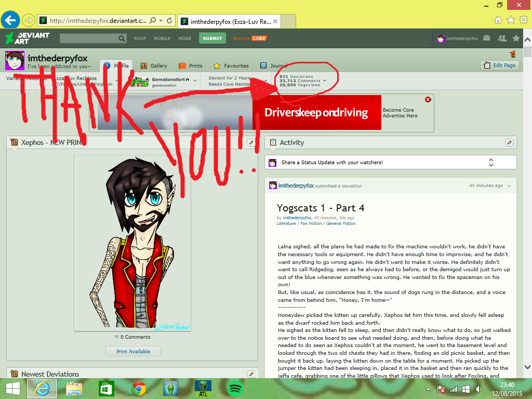The height and width of the screenshot is (399, 532).
Task: Open the friends/watchers icon in header
Action: coord(502,38)
